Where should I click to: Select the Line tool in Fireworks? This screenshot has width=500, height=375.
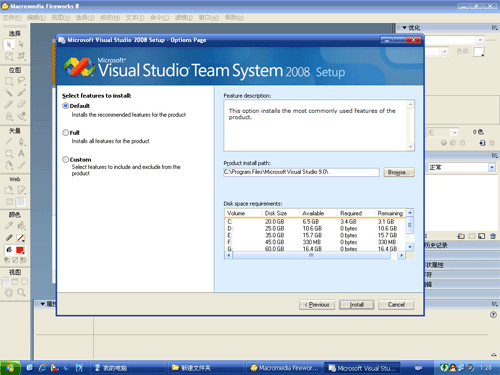pyautogui.click(x=9, y=142)
